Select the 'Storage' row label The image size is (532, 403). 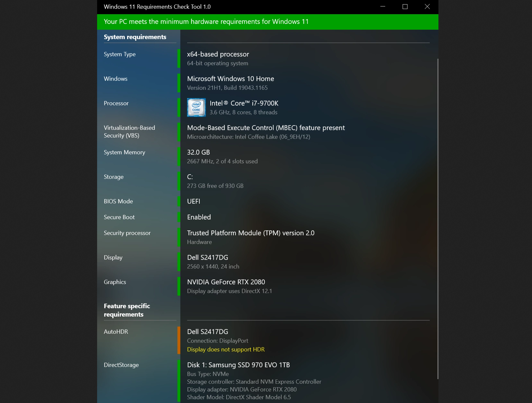pos(114,177)
